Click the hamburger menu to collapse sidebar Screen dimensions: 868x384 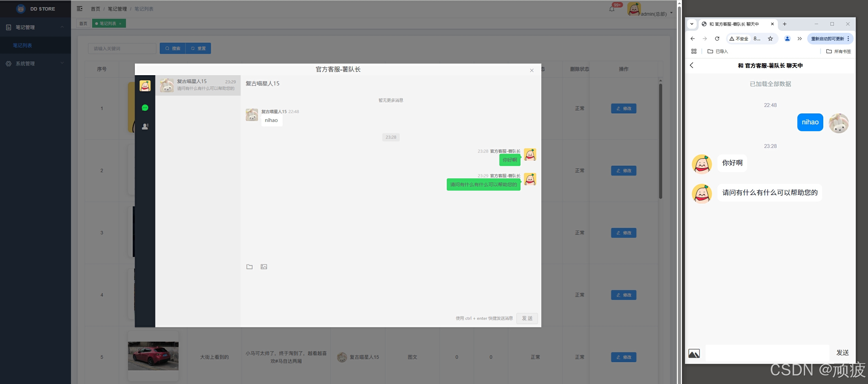click(x=80, y=8)
